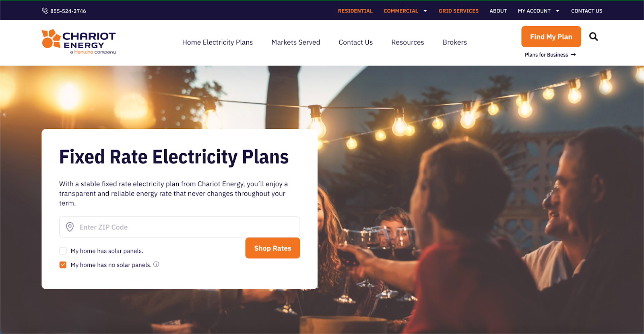
Task: Check the 'My home has solar panels' box
Action: click(x=63, y=251)
